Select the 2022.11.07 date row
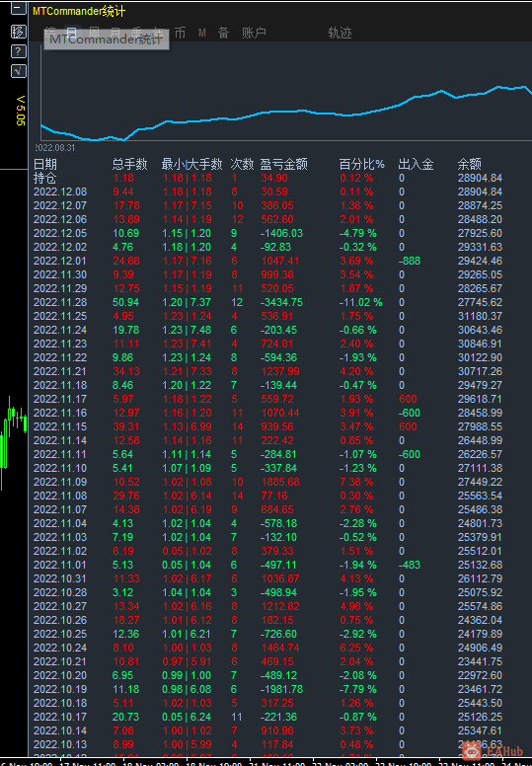Screen dimensions: 532x766 60,509
